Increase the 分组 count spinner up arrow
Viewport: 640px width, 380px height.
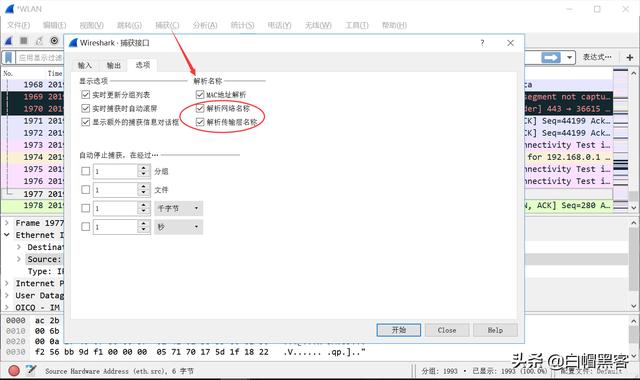coord(143,168)
